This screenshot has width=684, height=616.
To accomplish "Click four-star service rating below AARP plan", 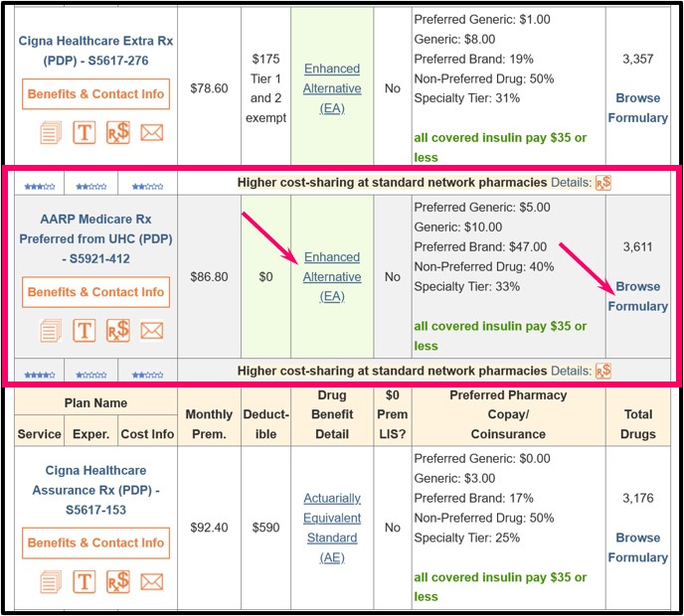I will (x=40, y=375).
